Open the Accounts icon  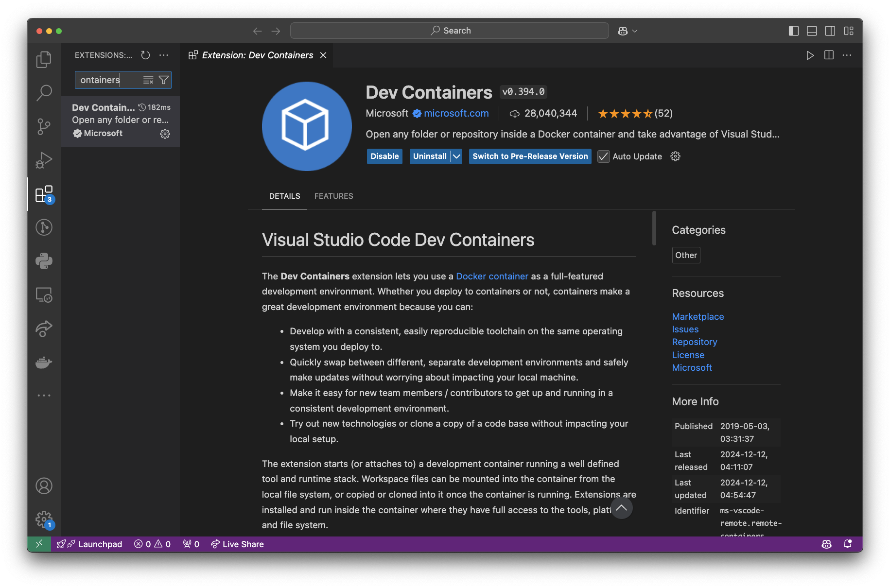(44, 486)
